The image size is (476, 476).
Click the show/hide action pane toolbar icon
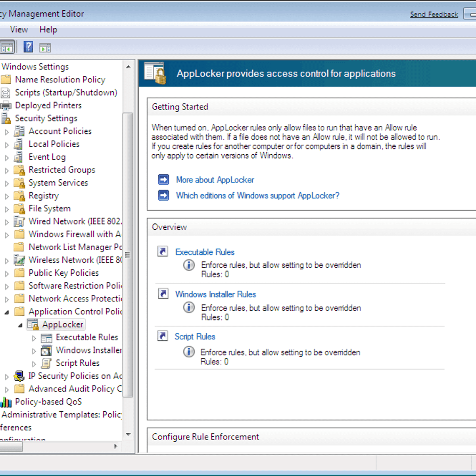[45, 48]
